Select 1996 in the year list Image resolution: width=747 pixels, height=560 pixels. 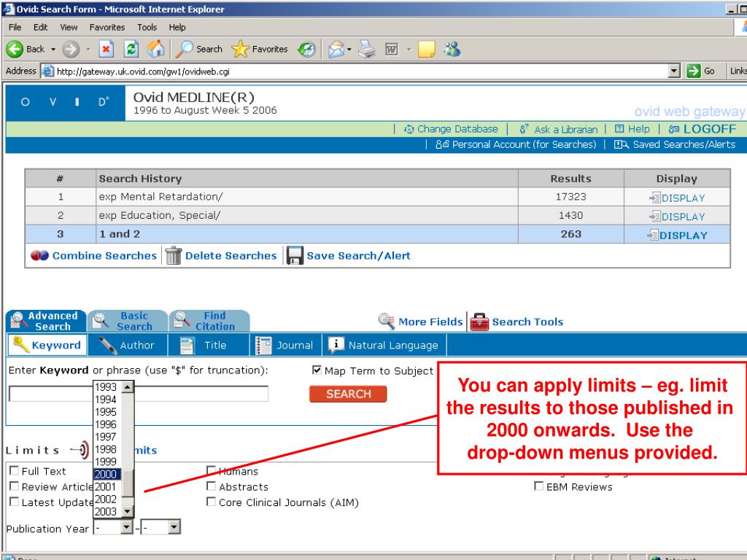[x=106, y=424]
